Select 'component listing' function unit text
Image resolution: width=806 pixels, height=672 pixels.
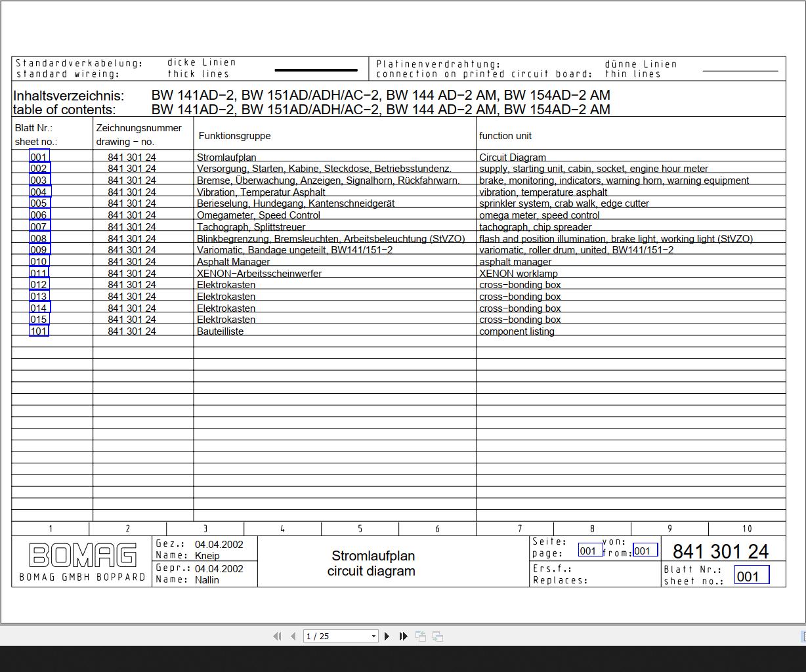[x=517, y=331]
